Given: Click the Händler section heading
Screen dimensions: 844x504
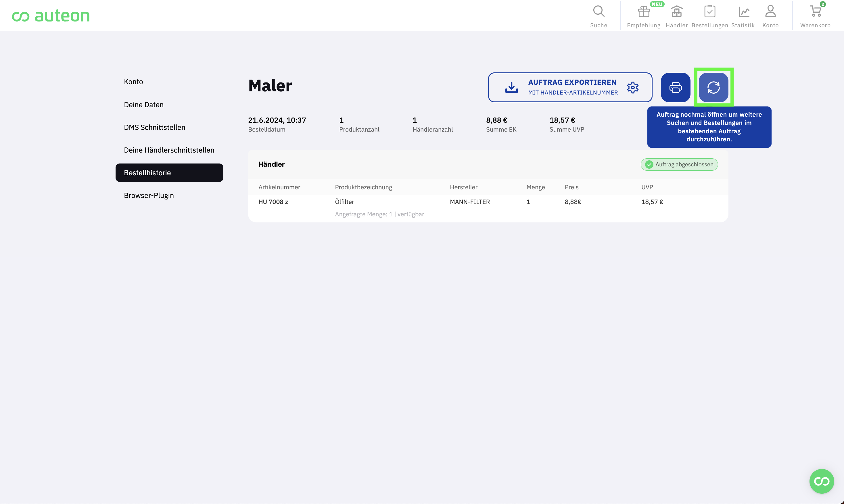Looking at the screenshot, I should (x=271, y=164).
